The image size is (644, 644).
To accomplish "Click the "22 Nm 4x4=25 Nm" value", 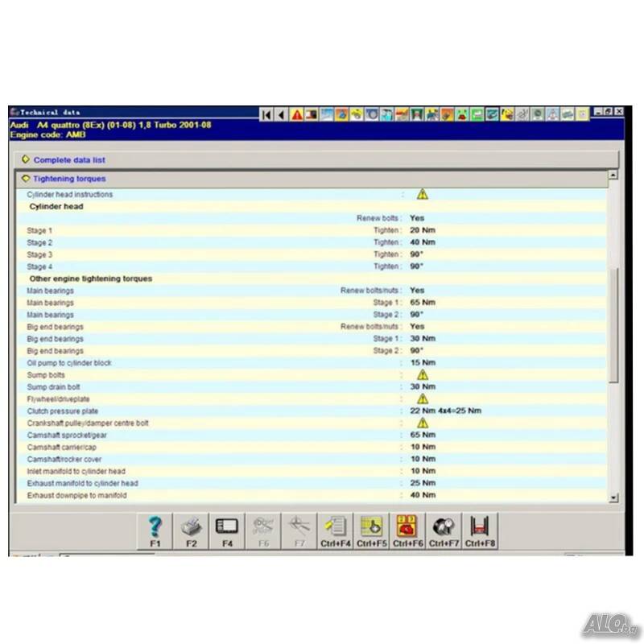I will 446,411.
